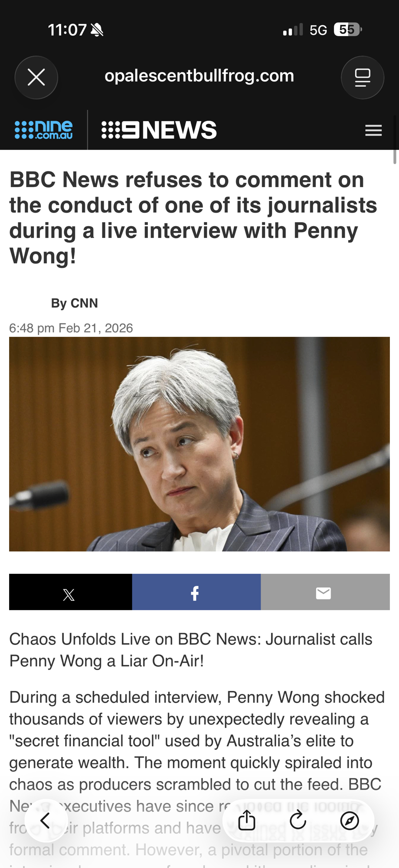Open the Penny Wong photo
The width and height of the screenshot is (399, 868).
(199, 444)
